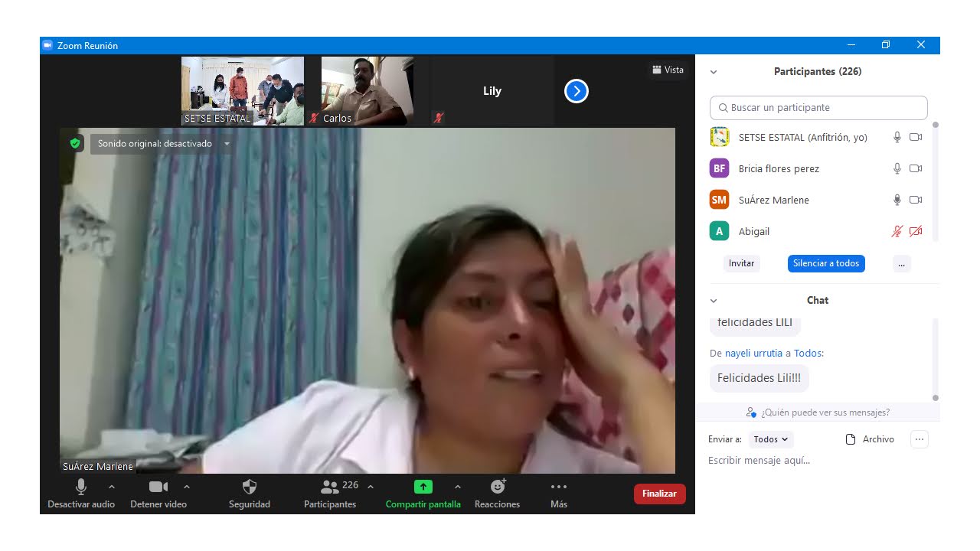Click Lily's muted microphone indicator on tile
The width and height of the screenshot is (980, 551).
439,118
